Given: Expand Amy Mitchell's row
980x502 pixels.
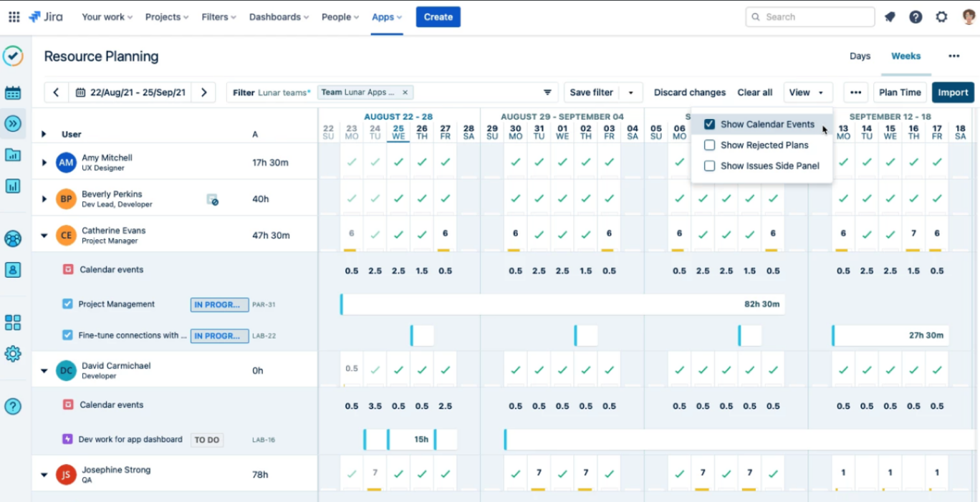Looking at the screenshot, I should point(44,163).
